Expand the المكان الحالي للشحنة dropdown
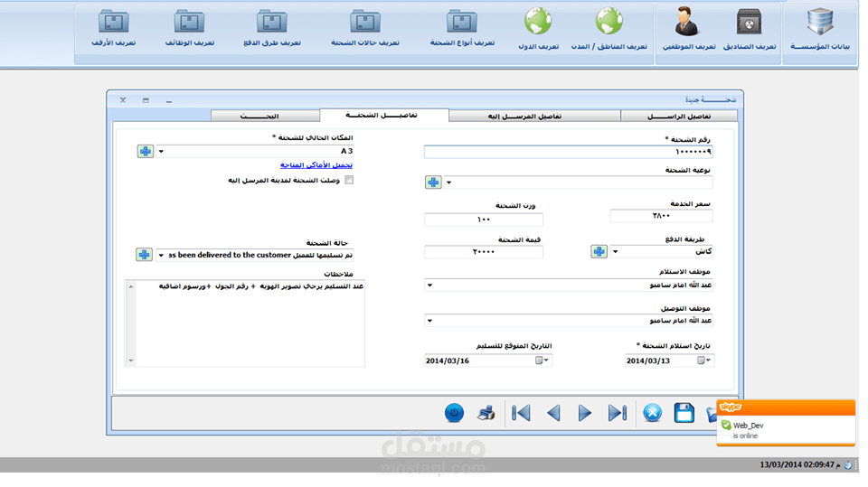The width and height of the screenshot is (868, 487). tap(161, 151)
